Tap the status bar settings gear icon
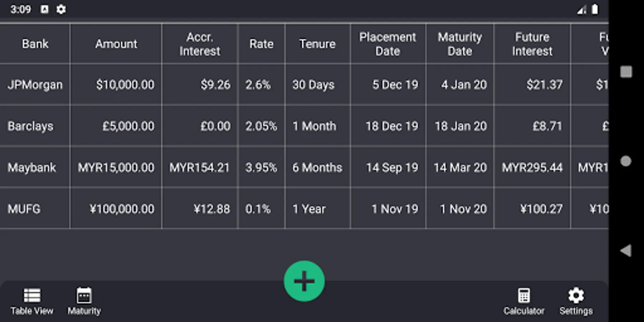The height and width of the screenshot is (322, 644). tap(61, 9)
